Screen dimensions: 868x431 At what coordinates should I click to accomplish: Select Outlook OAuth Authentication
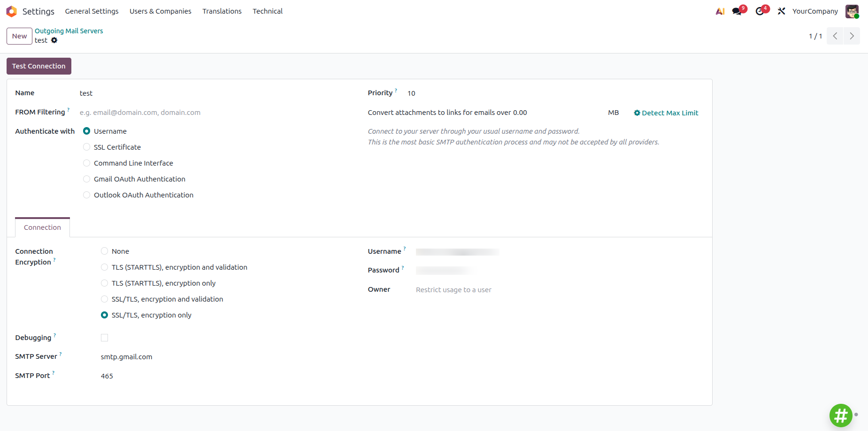pos(86,195)
